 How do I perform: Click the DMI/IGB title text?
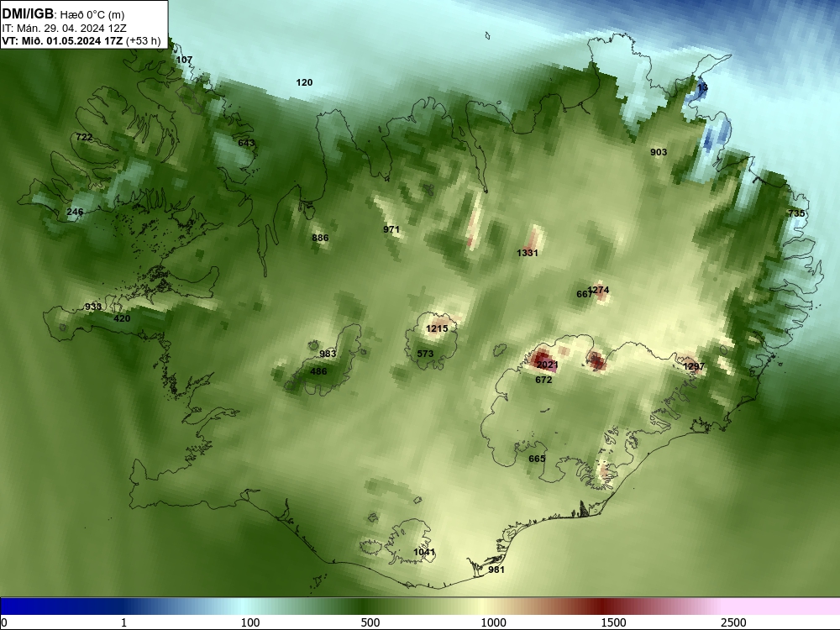pos(28,14)
